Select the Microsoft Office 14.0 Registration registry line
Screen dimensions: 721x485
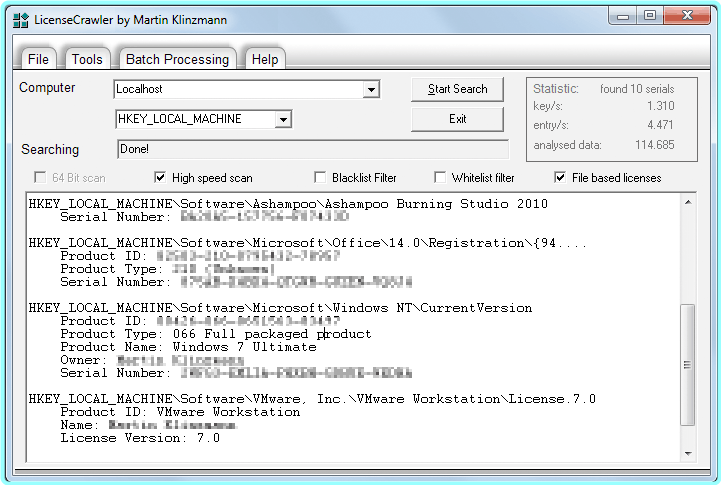tap(308, 243)
